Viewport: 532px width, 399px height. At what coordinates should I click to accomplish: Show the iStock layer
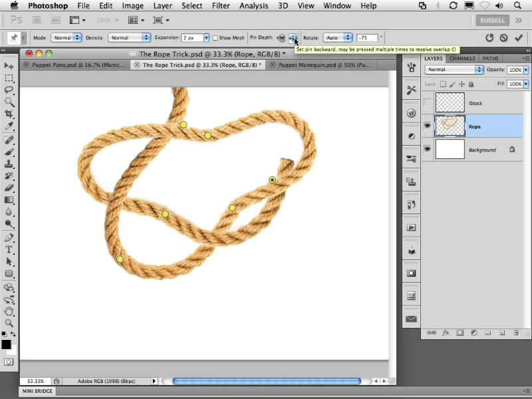(427, 103)
